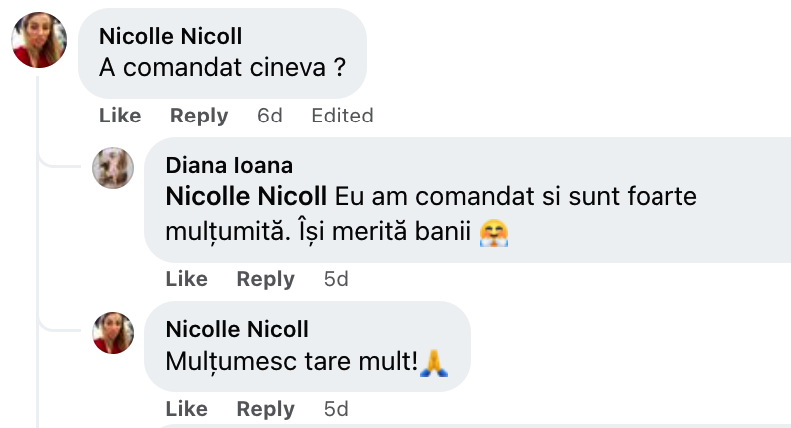The image size is (791, 428).
Task: Open Nicolle Nicoll's name on 'A comandat cineva ?'
Action: click(x=171, y=37)
